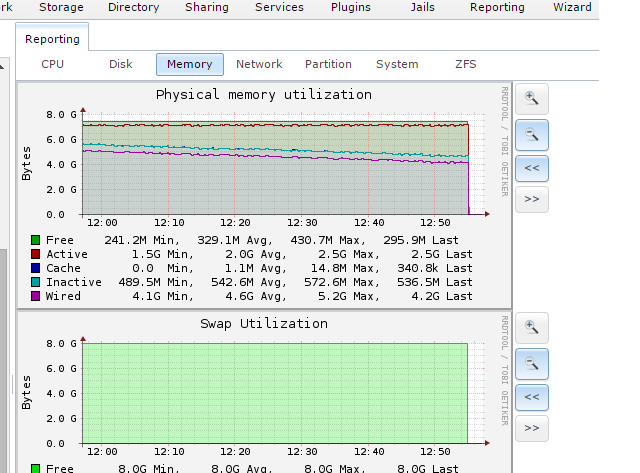Click the red Active legend swatch

36,254
